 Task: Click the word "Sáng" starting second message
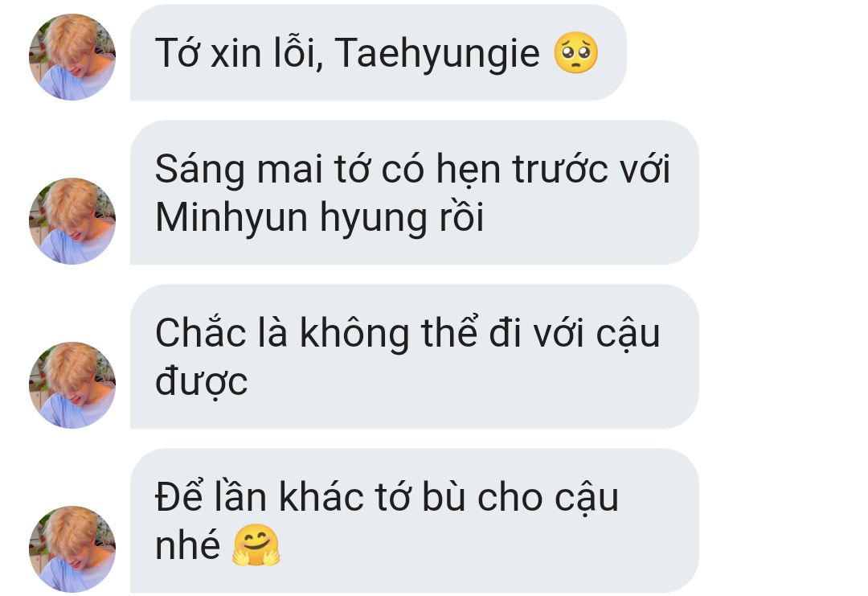pos(200,170)
